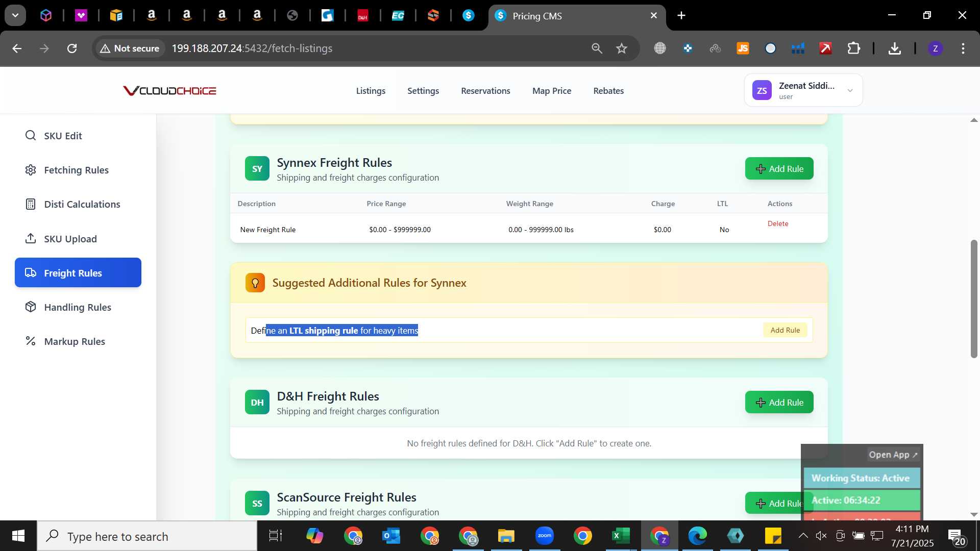Open the tab search dropdown arrow
The height and width of the screenshot is (551, 980).
(15, 15)
